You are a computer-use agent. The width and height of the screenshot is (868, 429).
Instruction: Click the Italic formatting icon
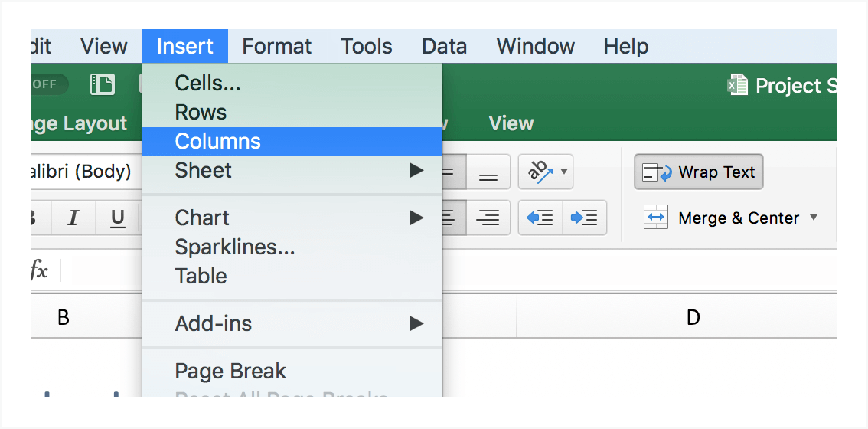click(x=73, y=218)
